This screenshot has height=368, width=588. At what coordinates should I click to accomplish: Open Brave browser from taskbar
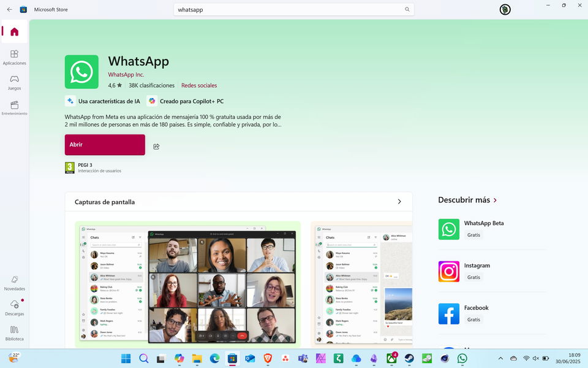point(268,359)
